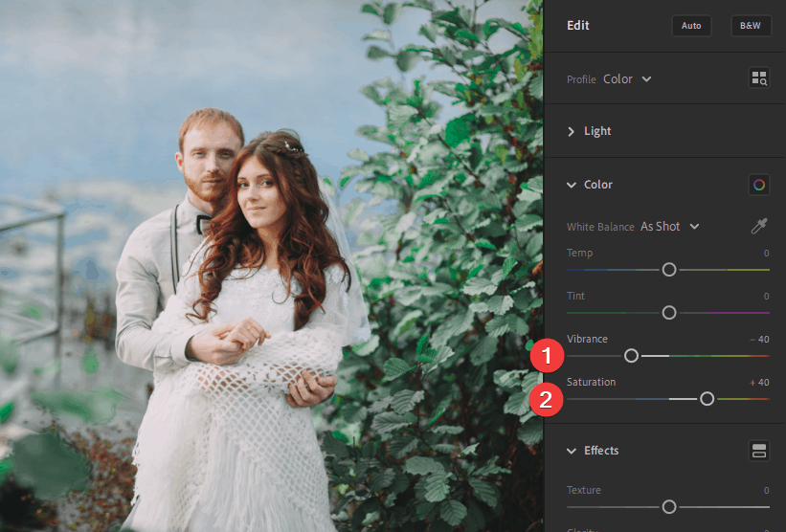Select the white balance eyedropper tool
This screenshot has width=786, height=532.
click(758, 227)
